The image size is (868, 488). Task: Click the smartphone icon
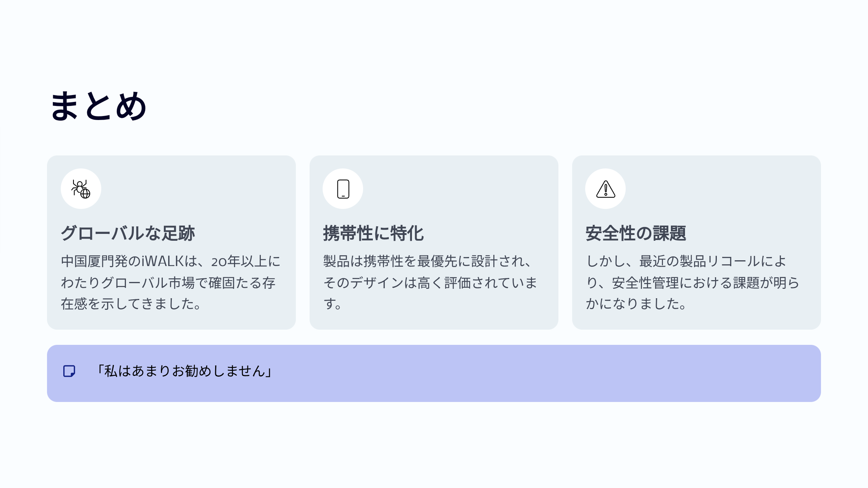(343, 189)
